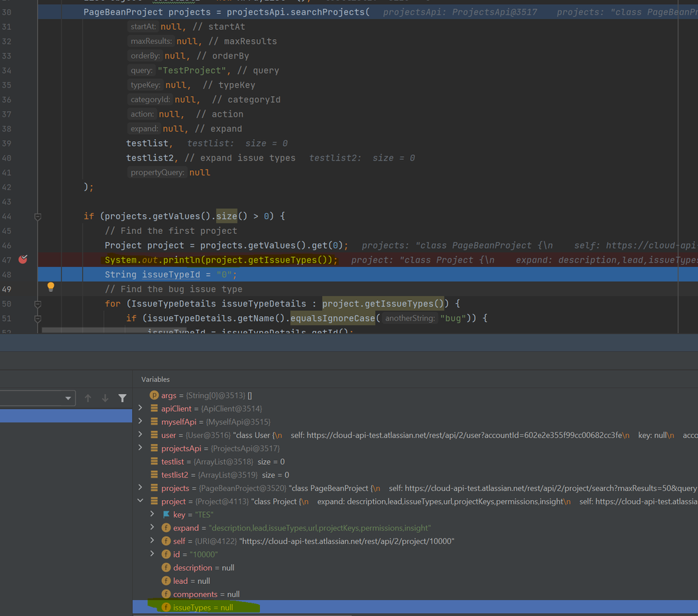
Task: Select the description = null field
Action: (415, 568)
